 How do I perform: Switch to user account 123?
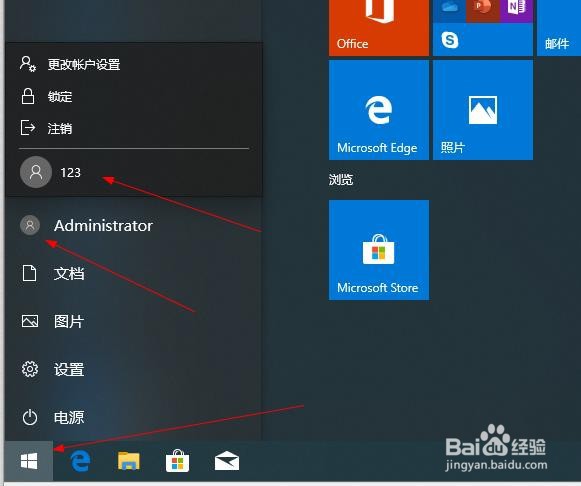tap(134, 172)
